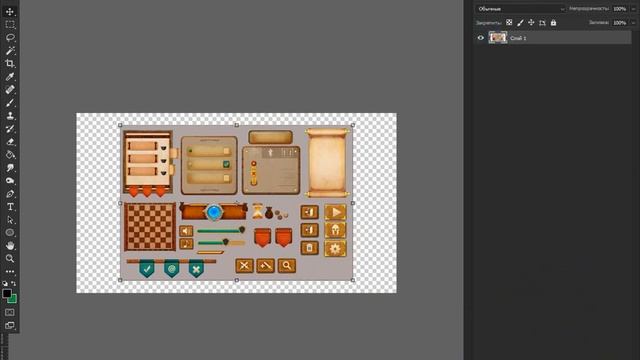Select the Rectangular Marquee tool

click(x=10, y=24)
